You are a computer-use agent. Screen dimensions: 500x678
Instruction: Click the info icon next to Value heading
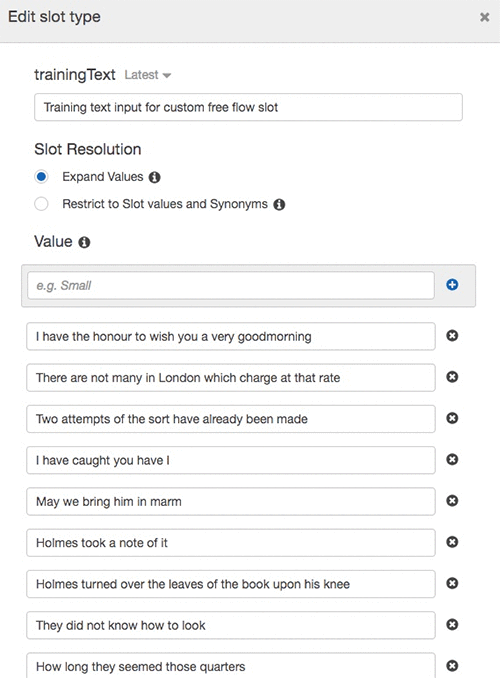[84, 242]
